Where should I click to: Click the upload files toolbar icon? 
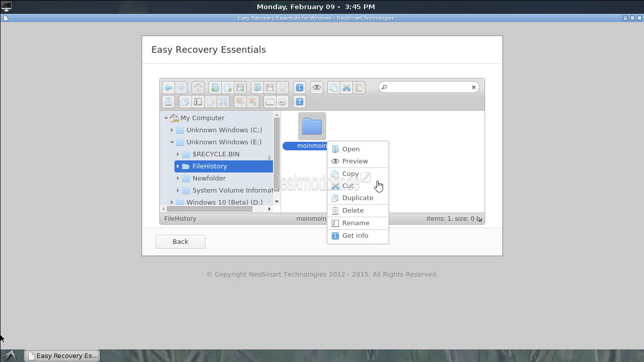(x=240, y=87)
